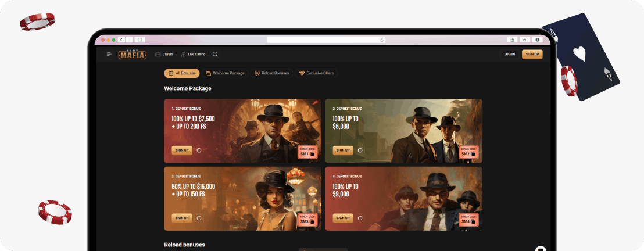Toggle the browser sidebar button
Screen dimensions: 644x251
pyautogui.click(x=139, y=40)
